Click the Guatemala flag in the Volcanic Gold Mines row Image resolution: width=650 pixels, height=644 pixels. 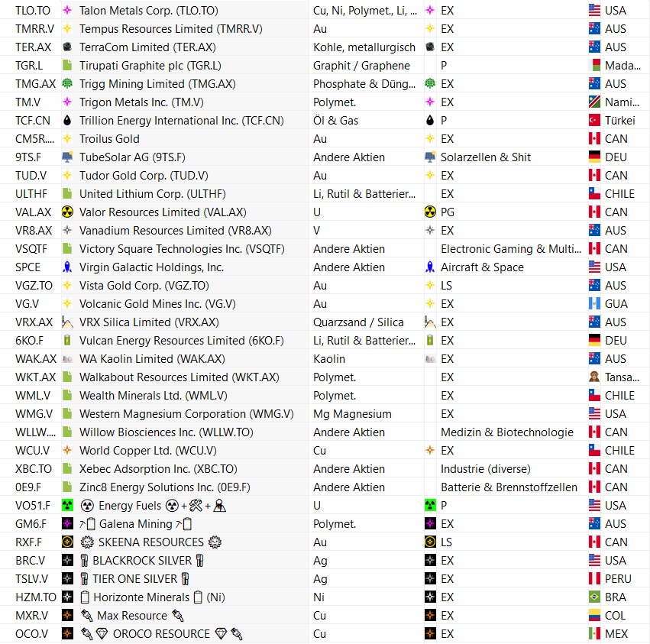coord(594,303)
